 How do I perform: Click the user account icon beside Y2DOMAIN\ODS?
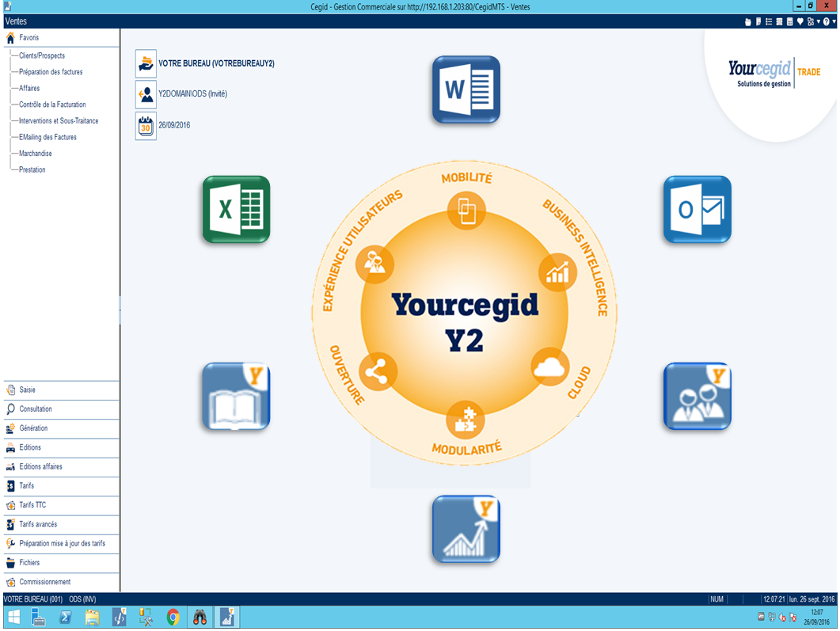(x=146, y=94)
